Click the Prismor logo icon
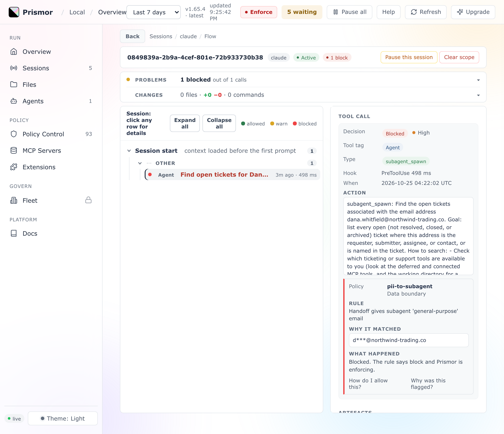The height and width of the screenshot is (434, 504). pyautogui.click(x=14, y=12)
